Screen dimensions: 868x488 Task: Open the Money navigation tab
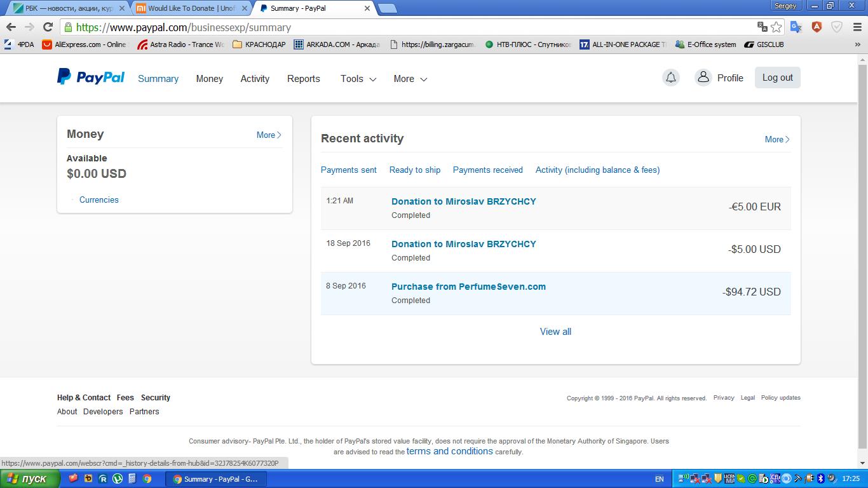click(209, 79)
